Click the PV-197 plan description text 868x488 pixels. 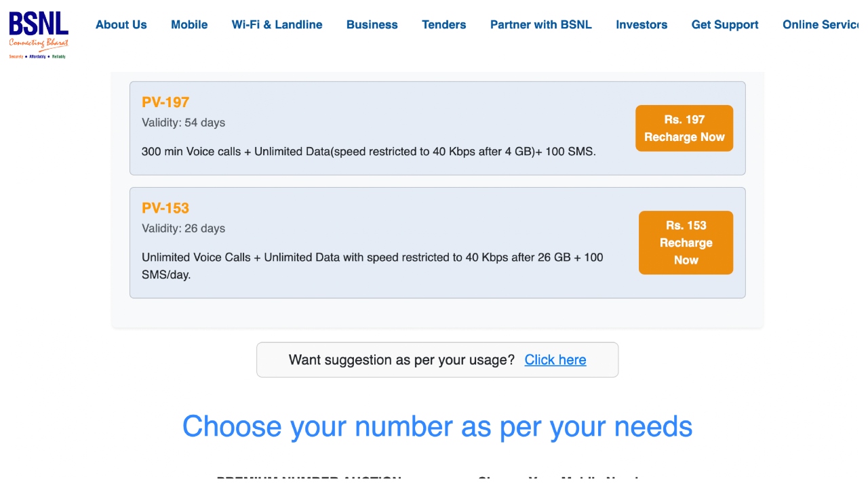pos(368,152)
